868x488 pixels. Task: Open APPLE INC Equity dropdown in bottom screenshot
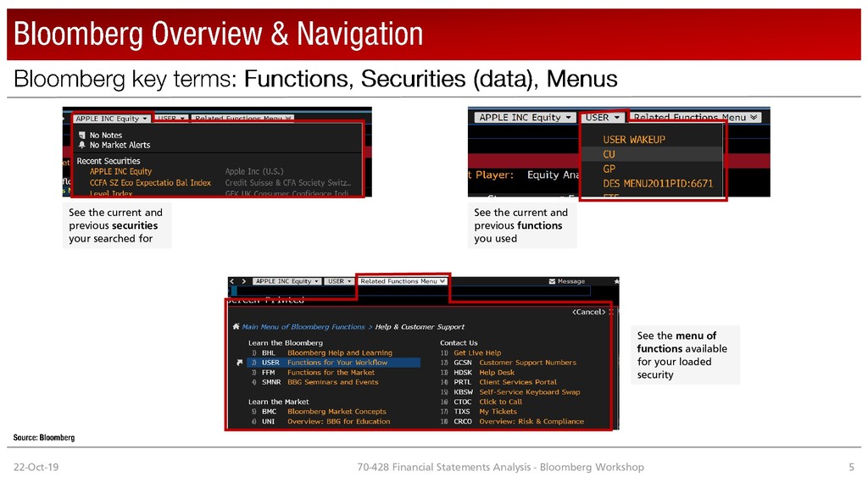[x=287, y=281]
